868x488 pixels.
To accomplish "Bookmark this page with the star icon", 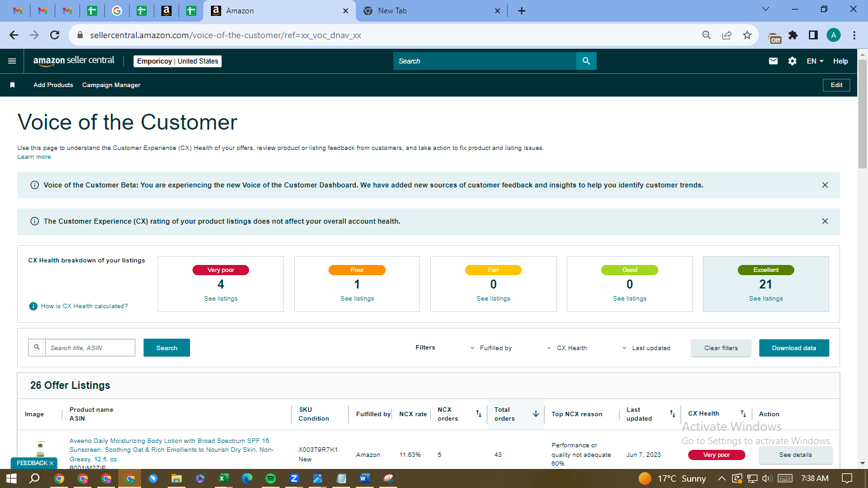I will coord(747,36).
